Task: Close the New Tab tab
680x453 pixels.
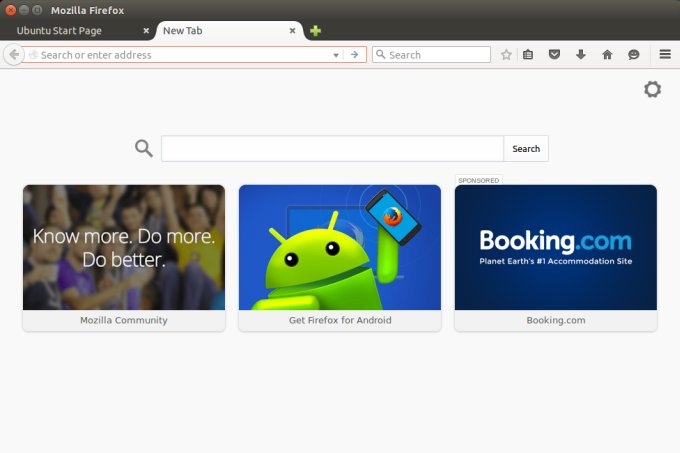Action: point(292,31)
